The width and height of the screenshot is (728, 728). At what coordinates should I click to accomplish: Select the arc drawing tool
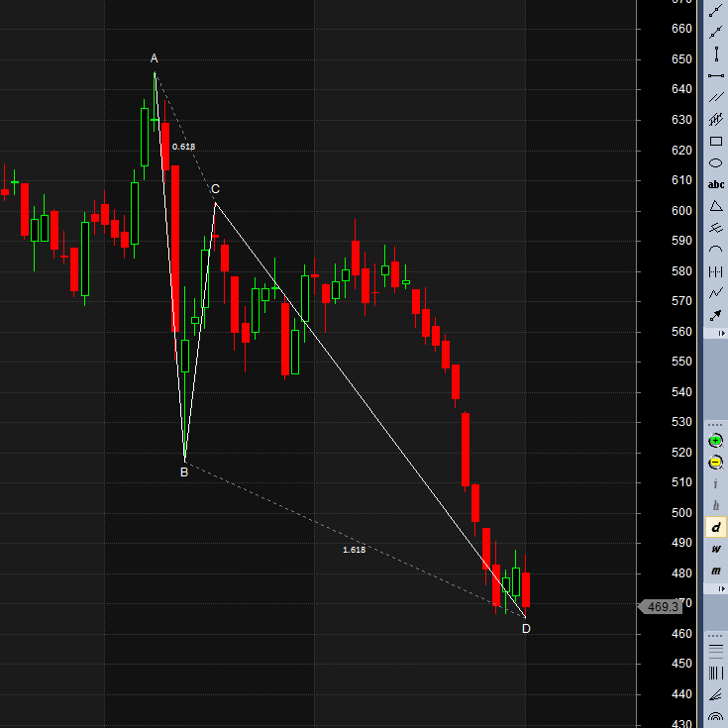tap(715, 250)
